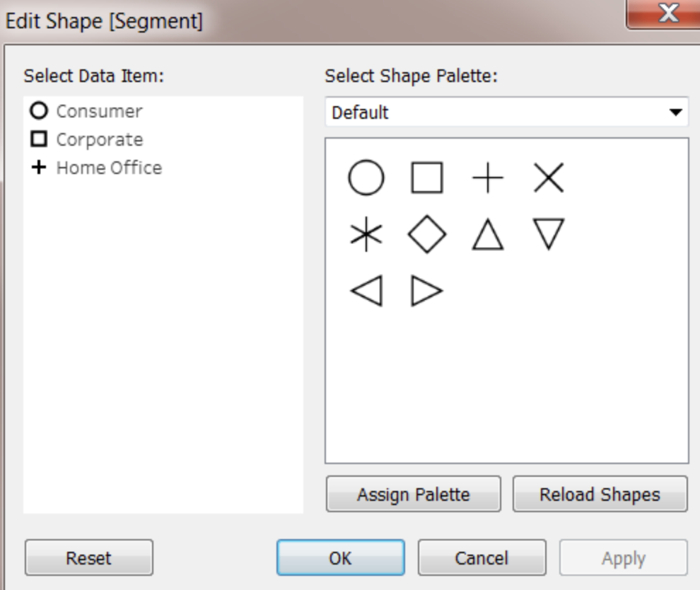The width and height of the screenshot is (700, 590).
Task: Click the Reload Shapes button
Action: click(x=600, y=494)
